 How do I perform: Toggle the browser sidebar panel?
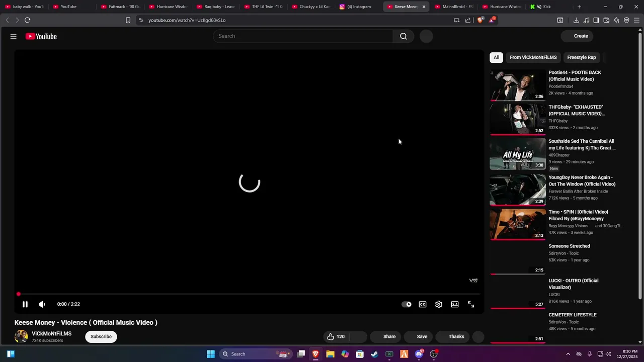[596, 20]
